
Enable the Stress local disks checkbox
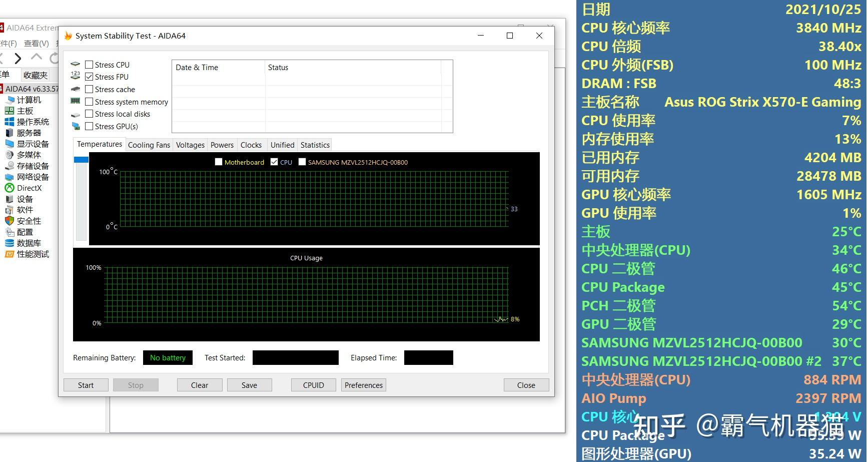(x=89, y=114)
